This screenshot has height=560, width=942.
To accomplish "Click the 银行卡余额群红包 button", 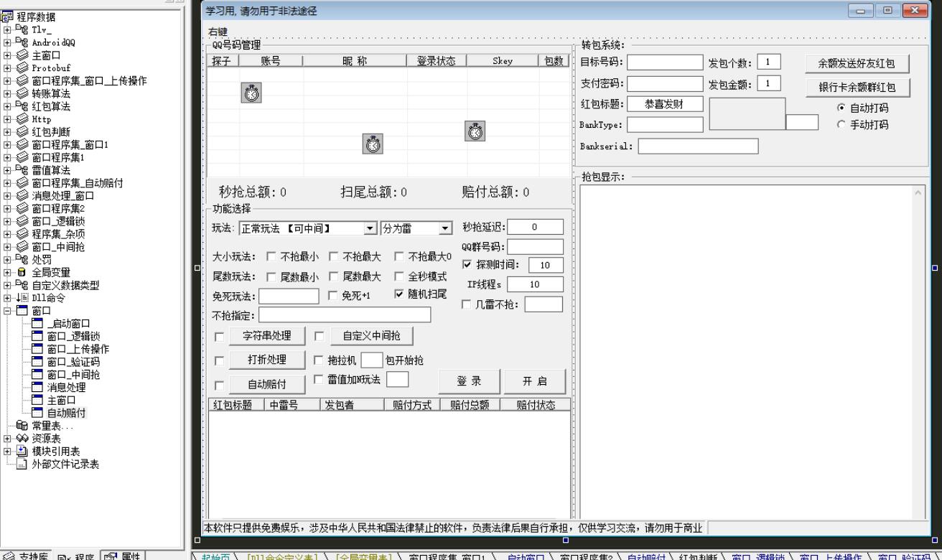I will (x=857, y=88).
